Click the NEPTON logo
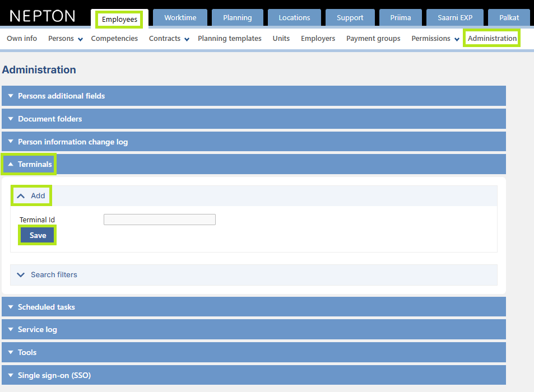This screenshot has height=392, width=534. pyautogui.click(x=42, y=16)
